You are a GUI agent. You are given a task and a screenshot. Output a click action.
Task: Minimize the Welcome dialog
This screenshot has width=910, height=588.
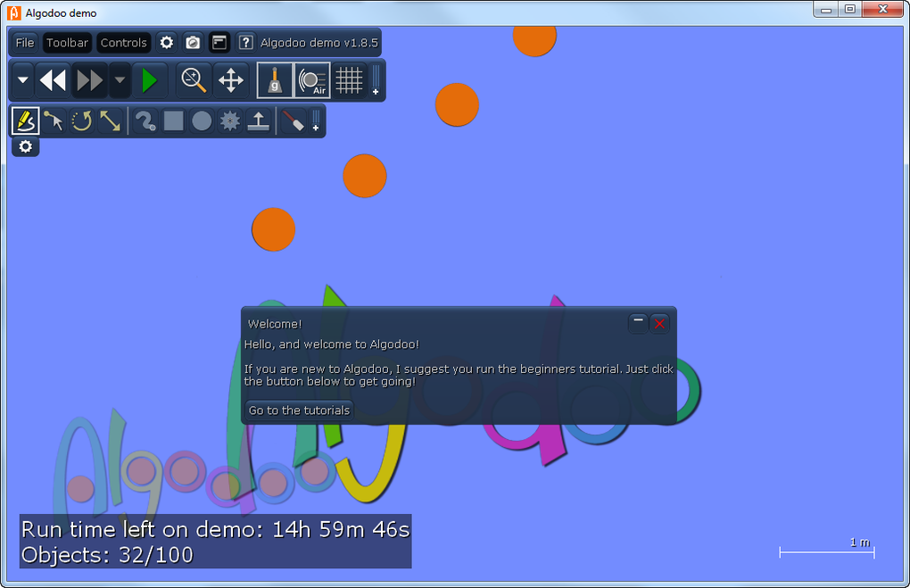[x=638, y=323]
